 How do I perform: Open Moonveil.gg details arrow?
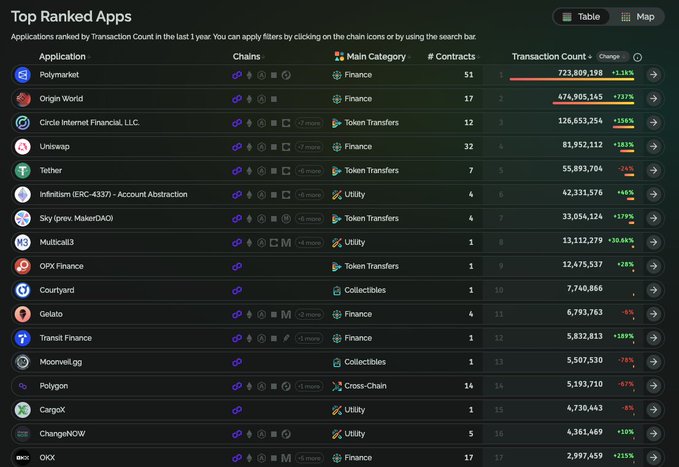click(x=653, y=362)
